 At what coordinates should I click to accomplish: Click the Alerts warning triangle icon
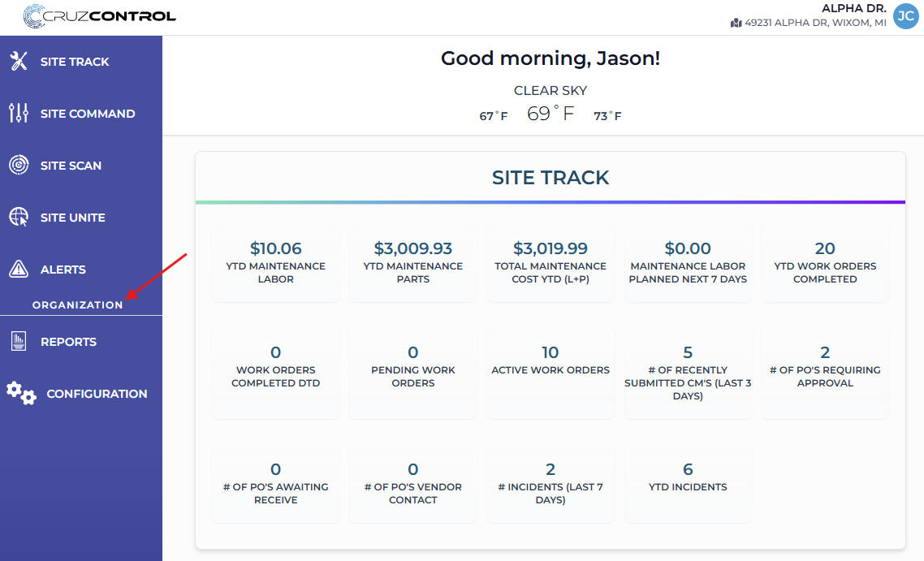[19, 270]
